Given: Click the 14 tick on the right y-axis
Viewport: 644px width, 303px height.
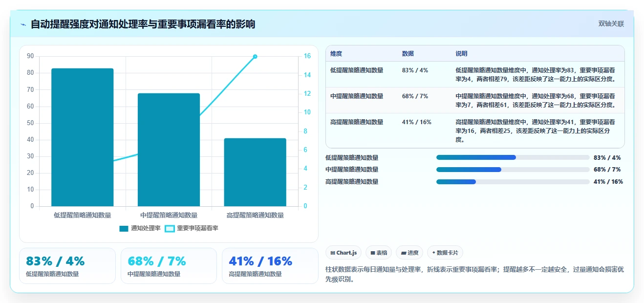Looking at the screenshot, I should click(307, 75).
